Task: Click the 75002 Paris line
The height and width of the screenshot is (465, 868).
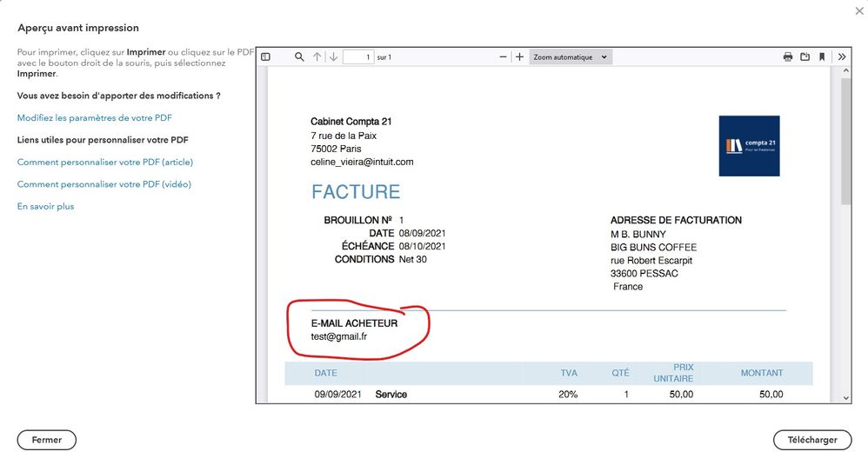Action: pyautogui.click(x=336, y=149)
